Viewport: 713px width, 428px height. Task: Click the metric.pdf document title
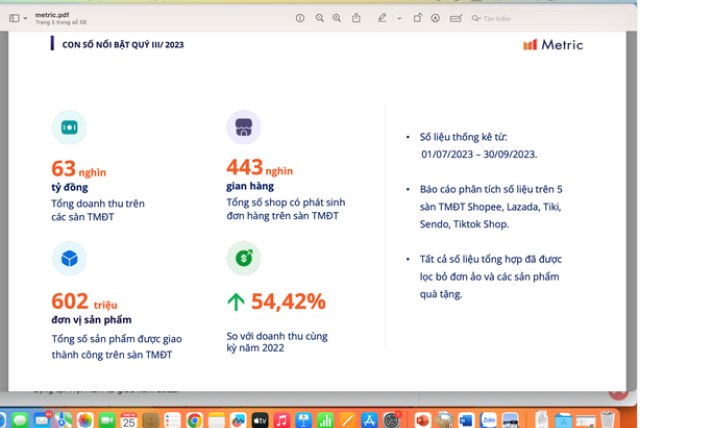point(52,14)
